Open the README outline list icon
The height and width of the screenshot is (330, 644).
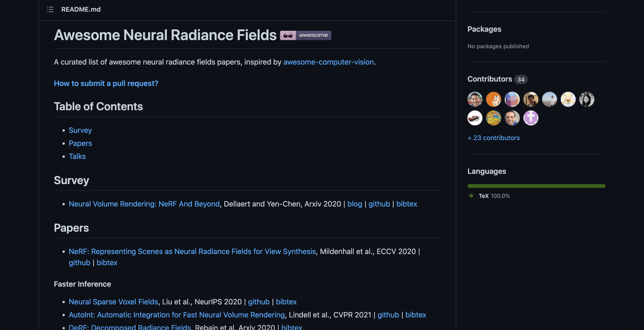pyautogui.click(x=50, y=10)
